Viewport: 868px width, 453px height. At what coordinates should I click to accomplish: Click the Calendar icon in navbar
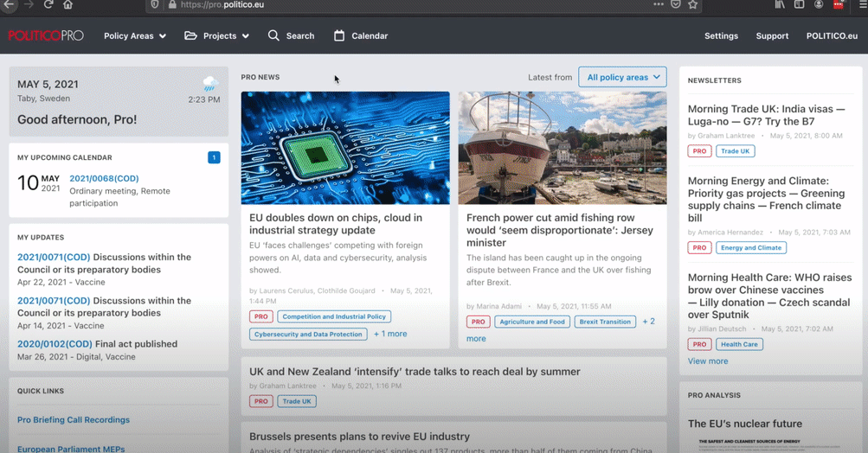(339, 35)
